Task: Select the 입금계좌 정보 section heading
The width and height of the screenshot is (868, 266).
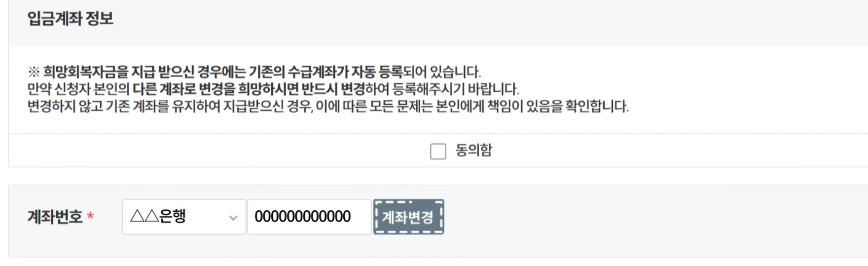Action: 70,19
